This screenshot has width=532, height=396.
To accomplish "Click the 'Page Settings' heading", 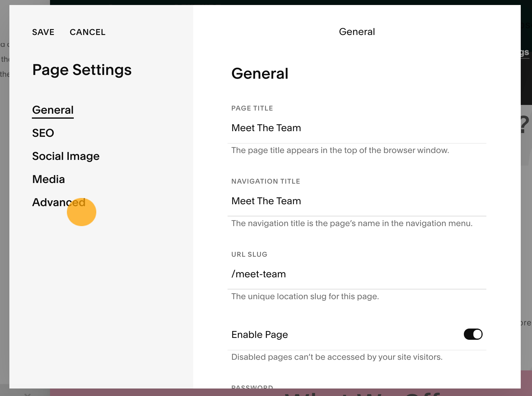I will (82, 70).
